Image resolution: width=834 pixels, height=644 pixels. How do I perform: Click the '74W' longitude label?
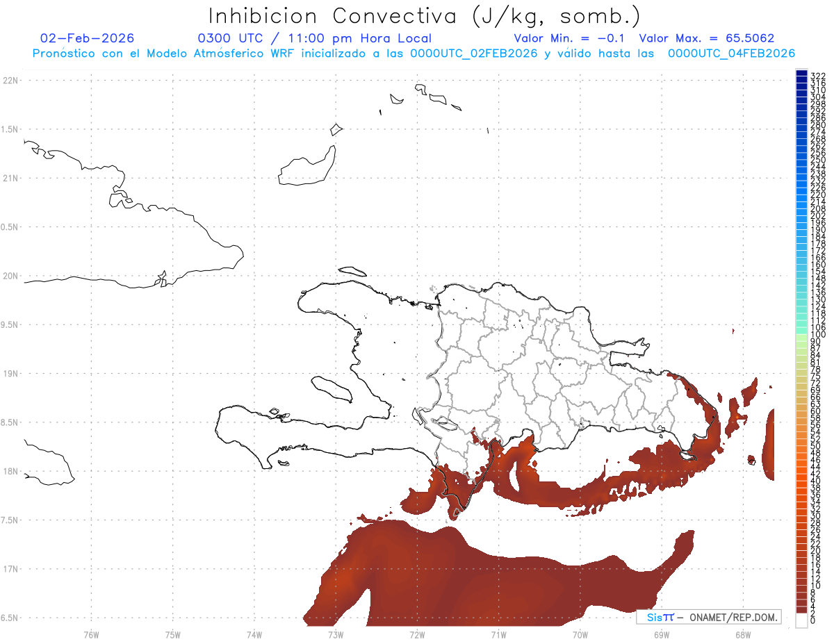(254, 634)
